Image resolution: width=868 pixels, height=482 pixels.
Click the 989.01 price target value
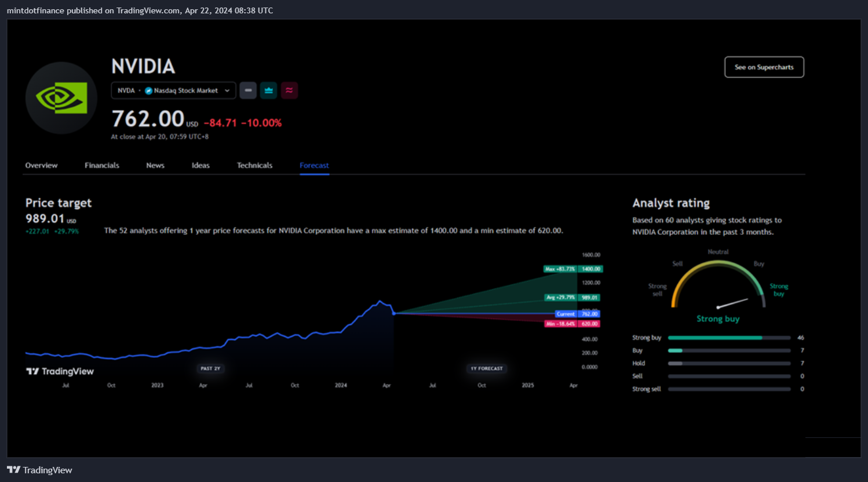(x=45, y=219)
